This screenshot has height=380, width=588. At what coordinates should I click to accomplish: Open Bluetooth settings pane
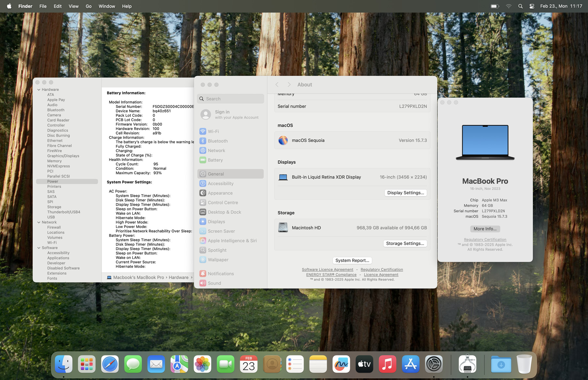click(217, 141)
